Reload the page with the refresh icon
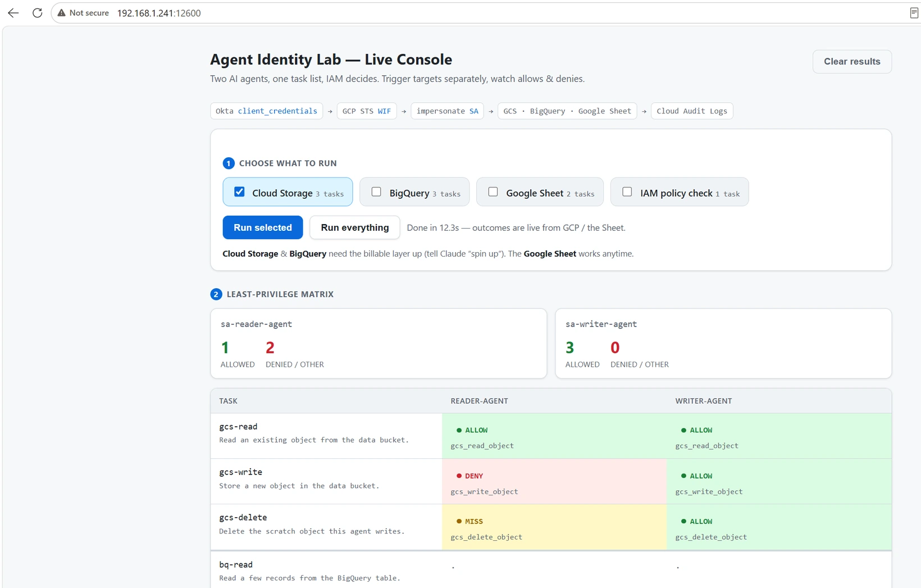 click(37, 13)
